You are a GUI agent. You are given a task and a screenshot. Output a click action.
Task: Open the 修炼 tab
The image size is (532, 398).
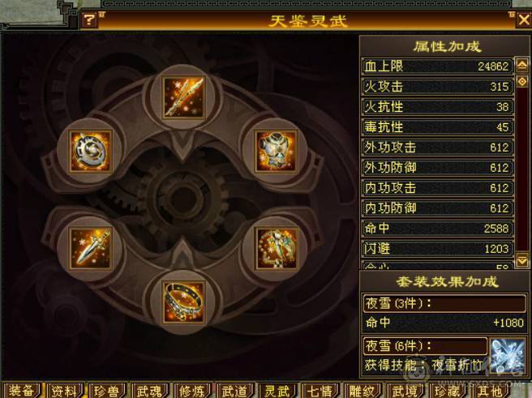pos(192,391)
